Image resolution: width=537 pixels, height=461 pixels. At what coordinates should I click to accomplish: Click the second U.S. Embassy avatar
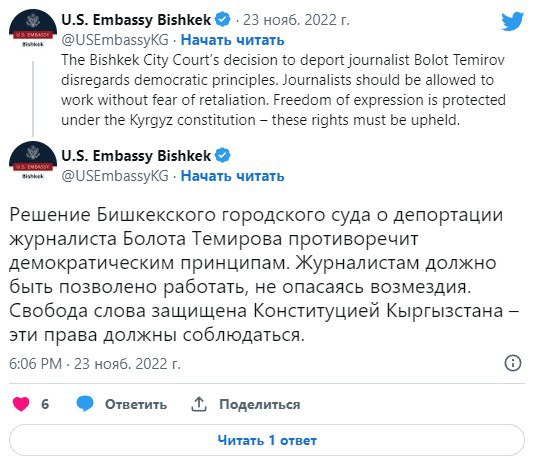pos(33,161)
